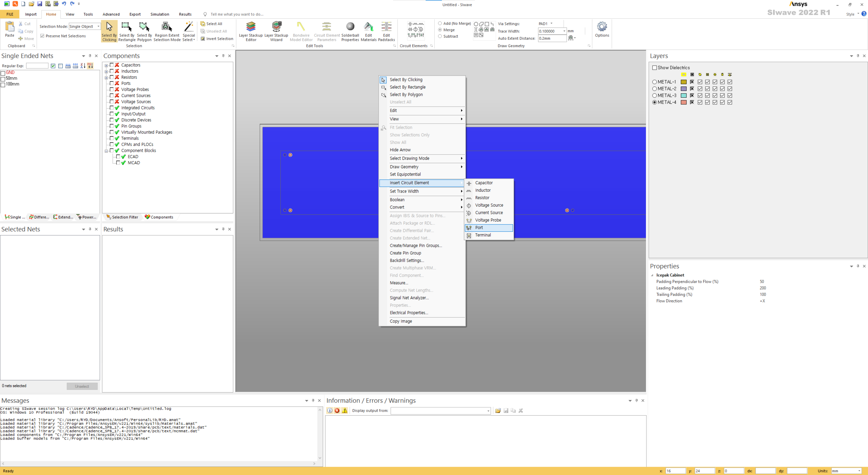Select the METAL-2 layer radio button
This screenshot has height=475, width=868.
[x=654, y=89]
